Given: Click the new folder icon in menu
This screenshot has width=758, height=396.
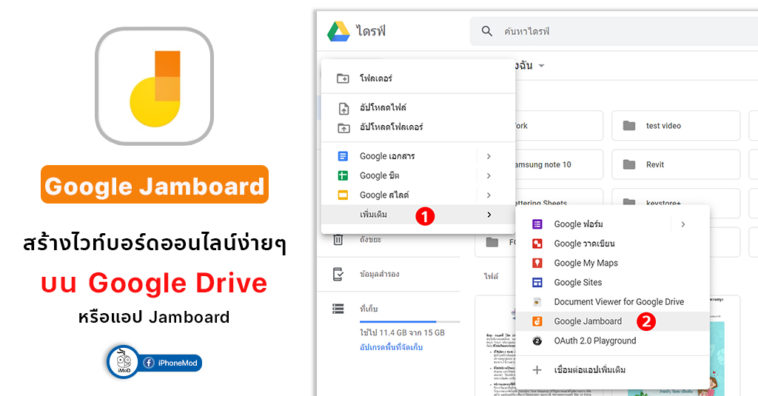Looking at the screenshot, I should point(343,78).
